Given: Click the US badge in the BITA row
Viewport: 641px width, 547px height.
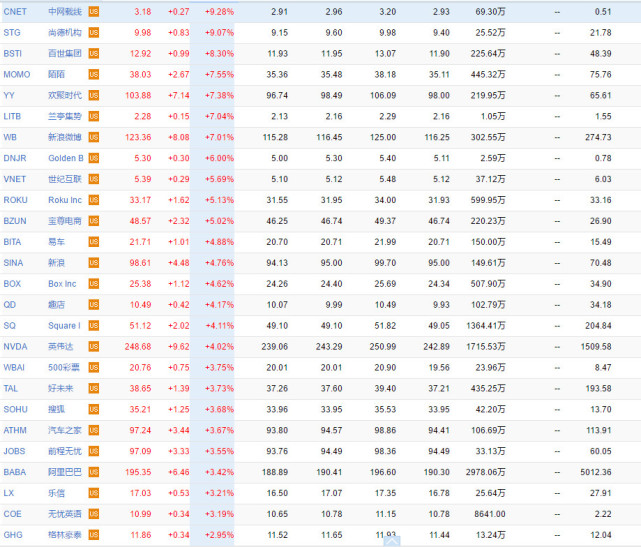Looking at the screenshot, I should [94, 242].
